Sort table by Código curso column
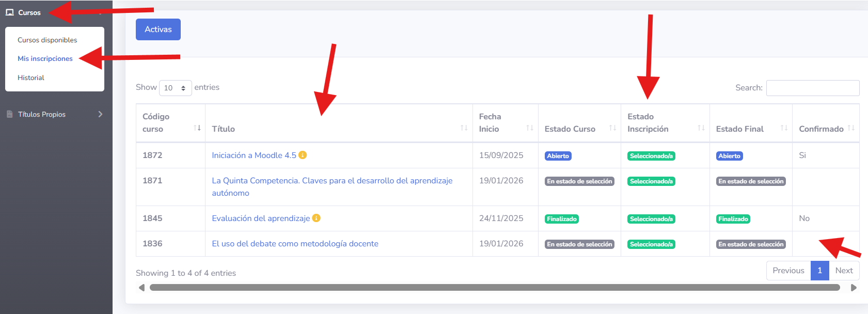 tap(197, 128)
